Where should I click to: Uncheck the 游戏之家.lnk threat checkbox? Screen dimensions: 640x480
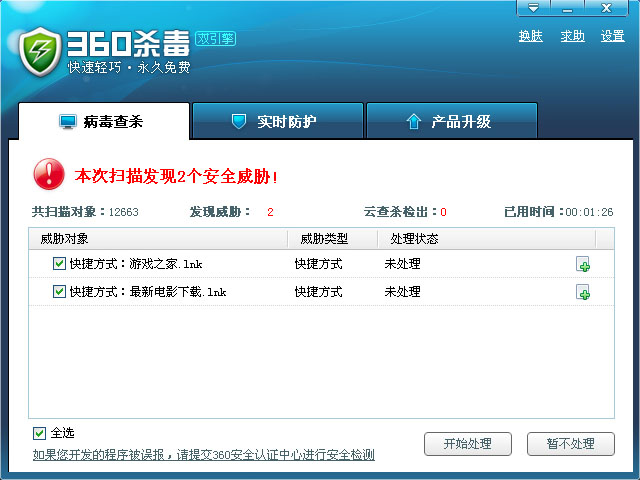[59, 264]
